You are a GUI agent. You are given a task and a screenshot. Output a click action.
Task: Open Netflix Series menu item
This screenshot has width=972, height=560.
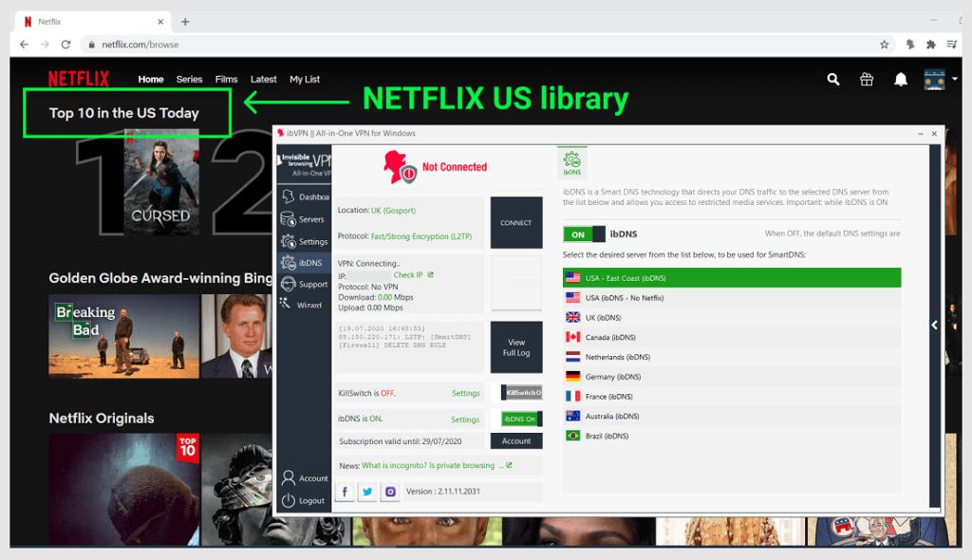tap(189, 80)
